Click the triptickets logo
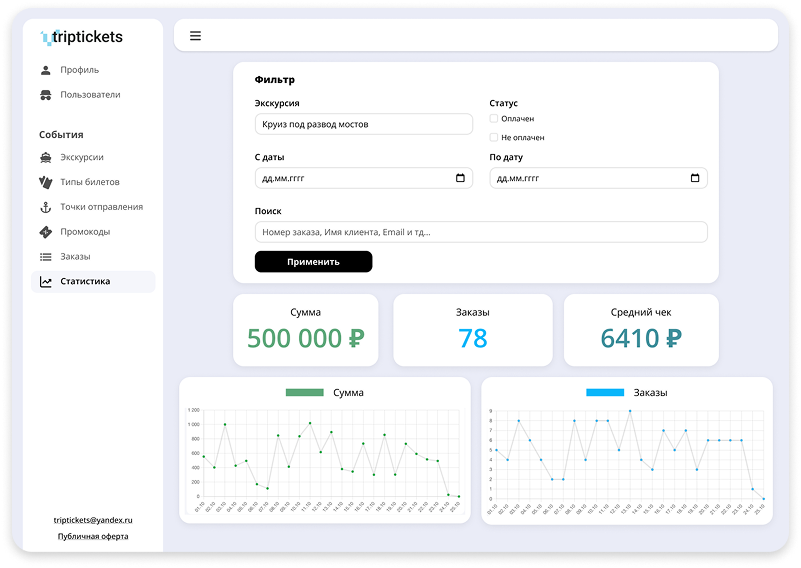This screenshot has height=568, width=801. [x=82, y=37]
